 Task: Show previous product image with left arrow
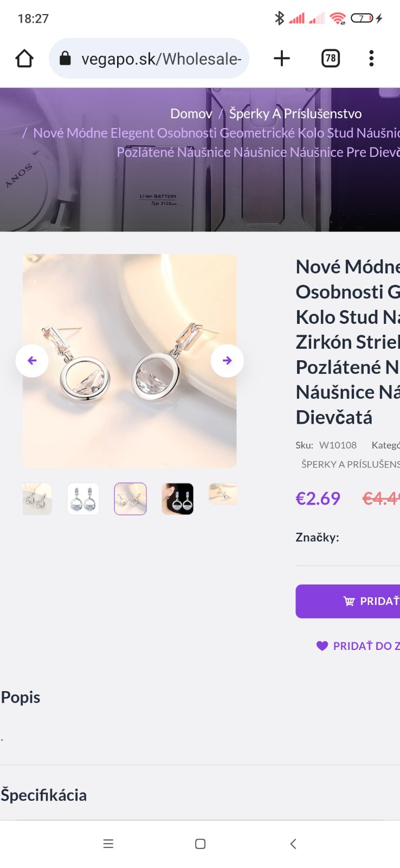click(32, 361)
